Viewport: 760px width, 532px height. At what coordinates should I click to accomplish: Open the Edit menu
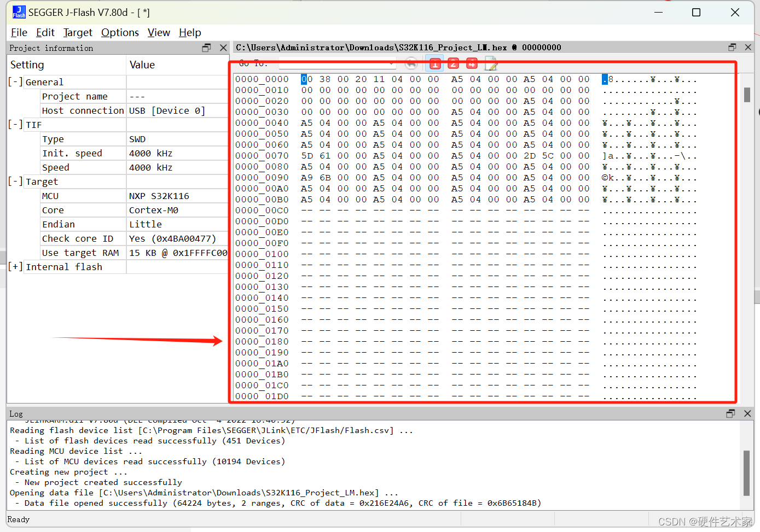[x=45, y=33]
